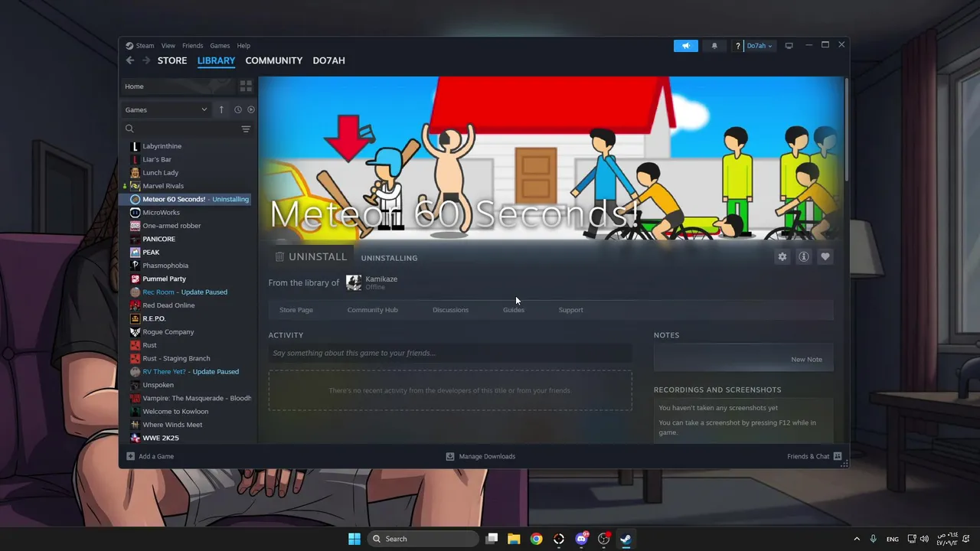
Task: Open Discord from the taskbar
Action: coord(582,539)
